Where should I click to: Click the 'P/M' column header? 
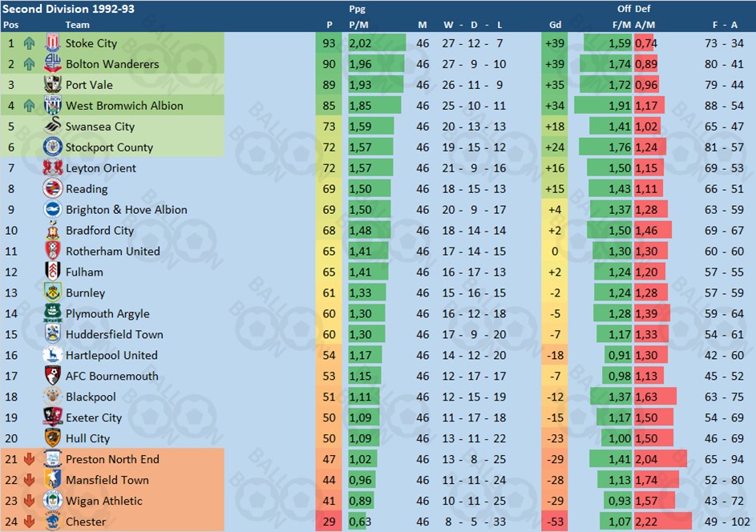tap(358, 25)
